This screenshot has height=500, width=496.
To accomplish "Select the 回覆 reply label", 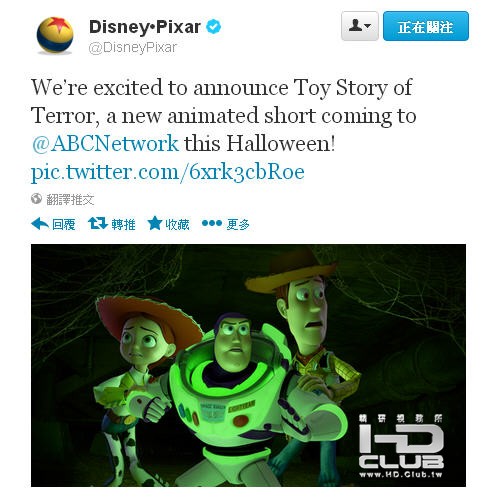I will (x=64, y=224).
